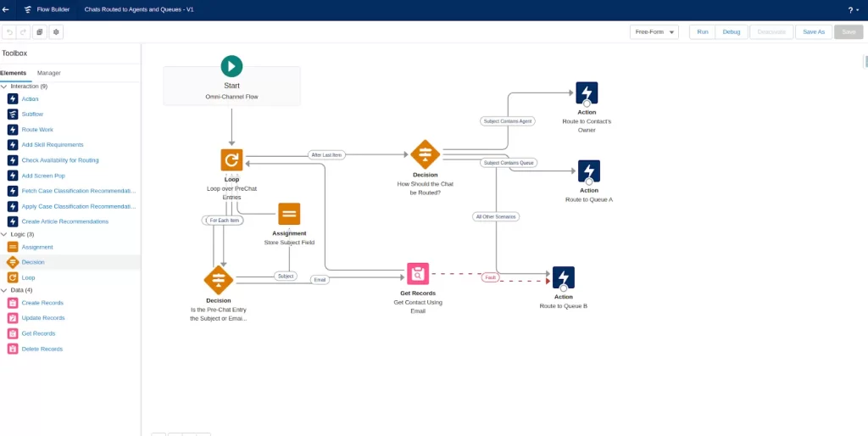
Task: Select the Add Screen Pop icon
Action: pos(13,176)
